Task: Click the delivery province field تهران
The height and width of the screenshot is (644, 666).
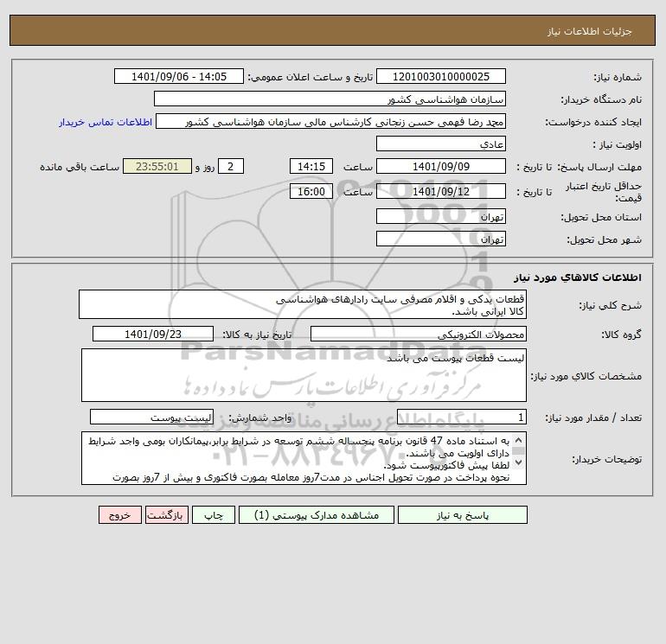Action: point(441,217)
